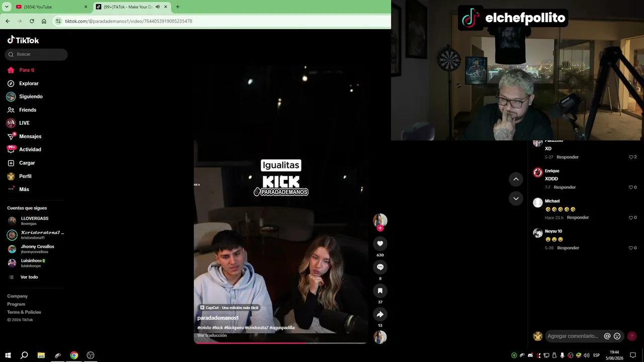The height and width of the screenshot is (362, 644).
Task: Switch to the YouTube browser tab
Action: point(52,7)
